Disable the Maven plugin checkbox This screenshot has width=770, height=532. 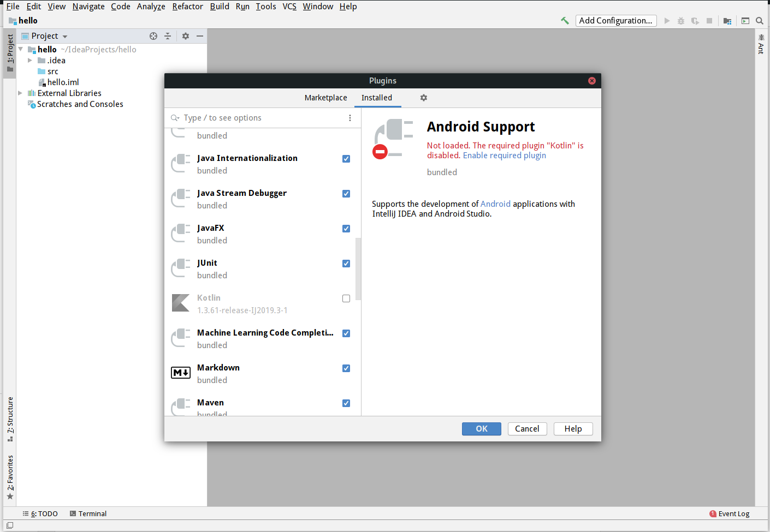click(346, 403)
